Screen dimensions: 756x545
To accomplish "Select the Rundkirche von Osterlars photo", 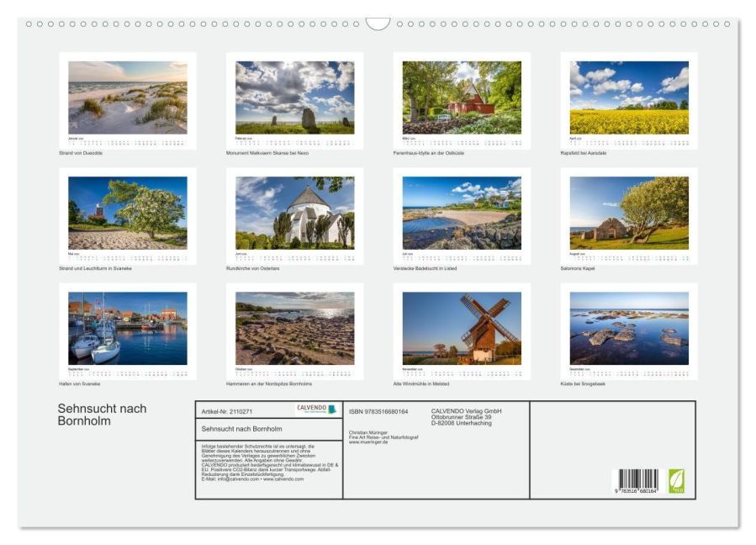I will point(294,213).
